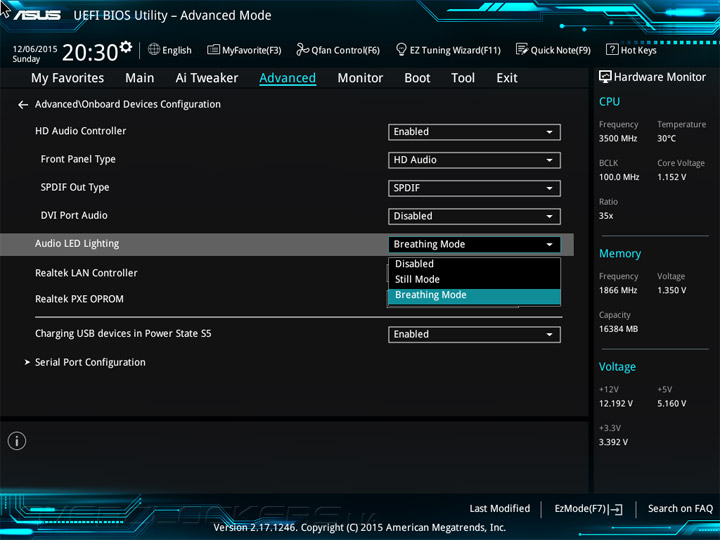The image size is (720, 540).
Task: Click the Hardware Monitor screen icon
Action: (605, 77)
